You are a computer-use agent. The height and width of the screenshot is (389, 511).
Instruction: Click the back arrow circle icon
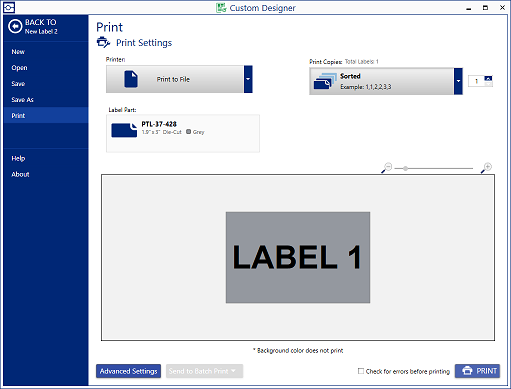(15, 26)
